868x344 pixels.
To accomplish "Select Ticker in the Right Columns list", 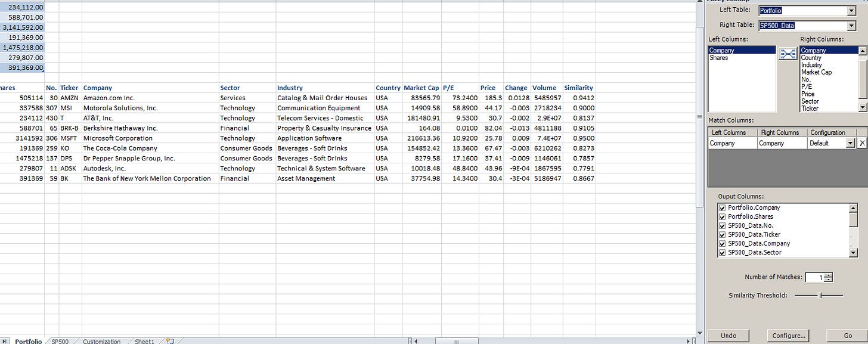I will pyautogui.click(x=829, y=109).
